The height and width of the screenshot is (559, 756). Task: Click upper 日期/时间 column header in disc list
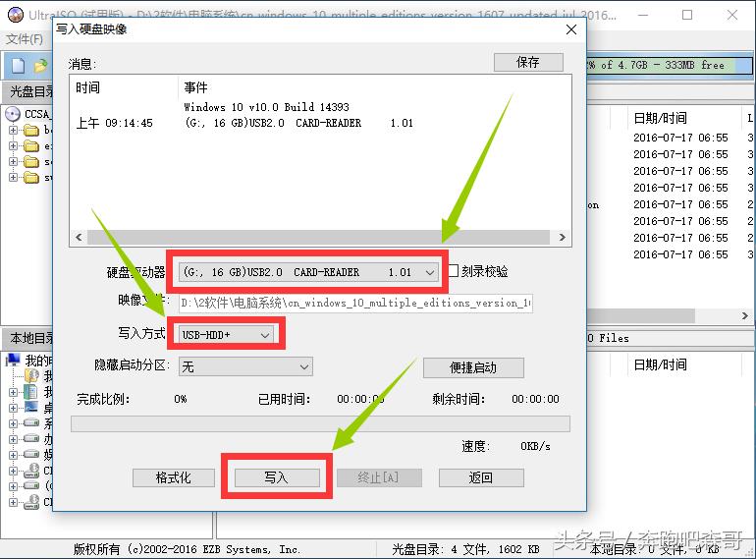(661, 118)
